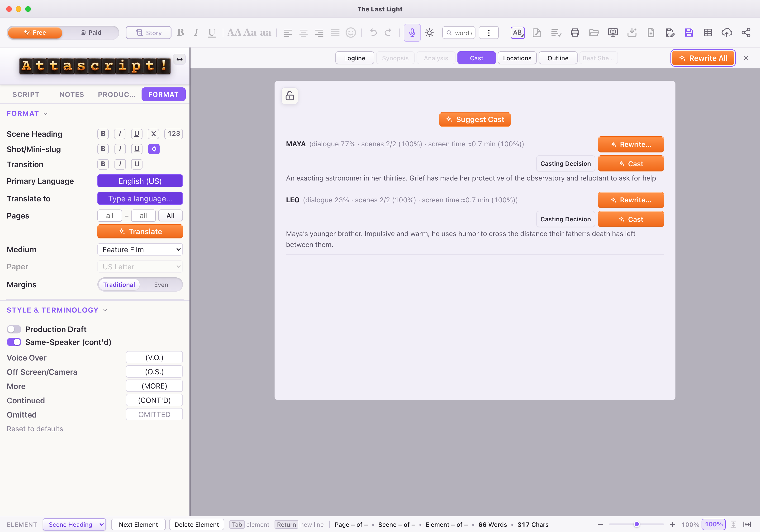The image size is (760, 532).
Task: Click the three-dot more options button
Action: click(x=489, y=33)
